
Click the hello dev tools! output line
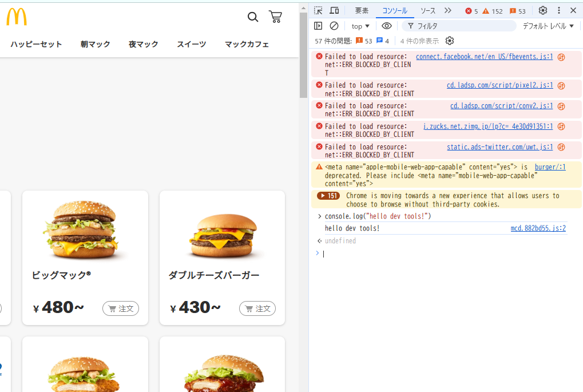click(352, 228)
